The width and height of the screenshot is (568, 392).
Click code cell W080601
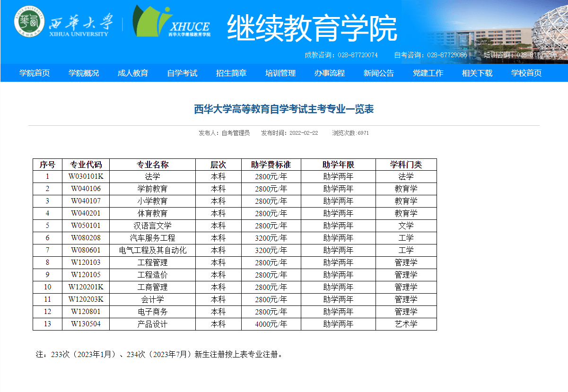(x=86, y=250)
